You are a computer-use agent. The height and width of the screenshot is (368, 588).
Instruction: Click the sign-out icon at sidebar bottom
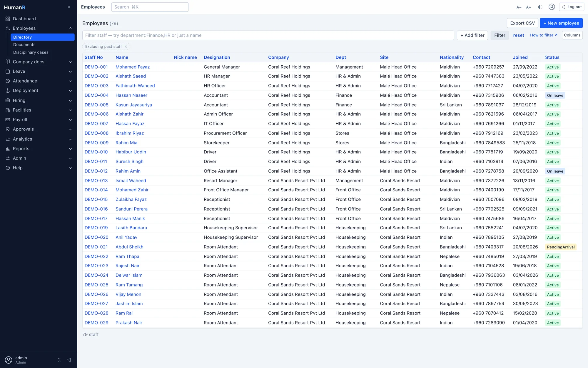(69, 360)
